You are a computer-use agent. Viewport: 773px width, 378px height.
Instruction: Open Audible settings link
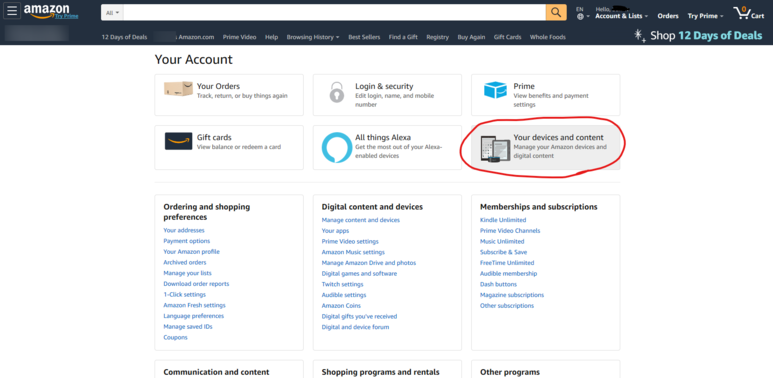tap(344, 295)
